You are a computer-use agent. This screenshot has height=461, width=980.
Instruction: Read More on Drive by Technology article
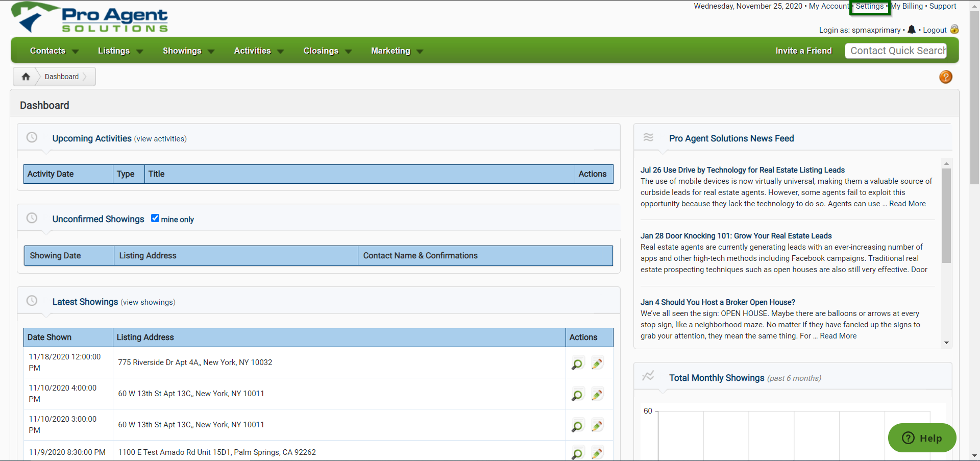(908, 204)
